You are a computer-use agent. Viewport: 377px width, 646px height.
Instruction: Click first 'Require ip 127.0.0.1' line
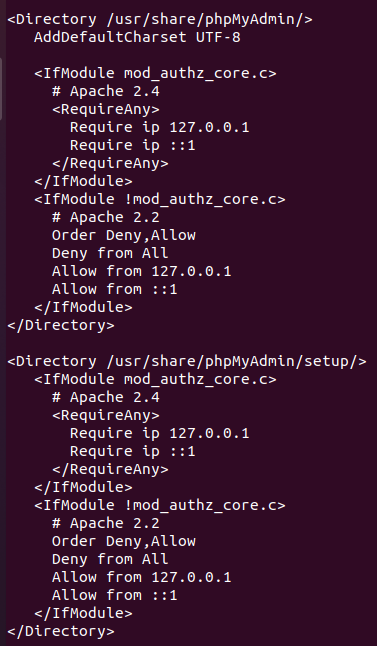(160, 127)
